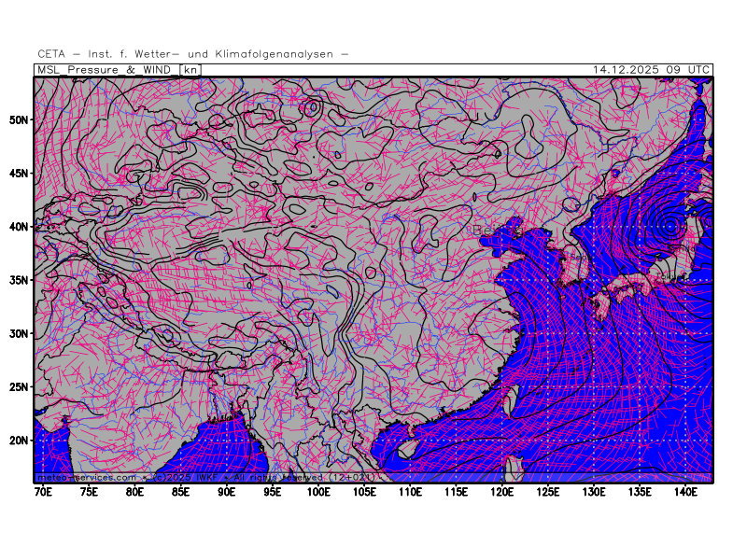Click the 70E longitude label
This screenshot has height=560, width=747.
pyautogui.click(x=43, y=491)
